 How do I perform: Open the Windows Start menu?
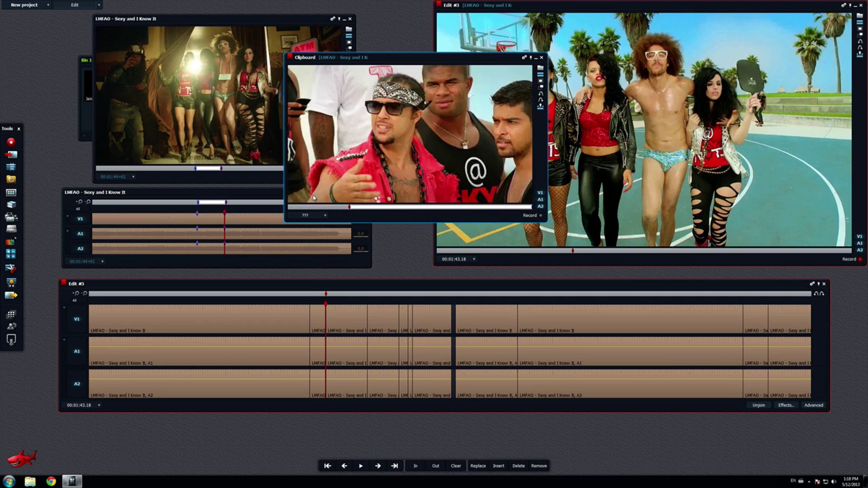click(9, 481)
